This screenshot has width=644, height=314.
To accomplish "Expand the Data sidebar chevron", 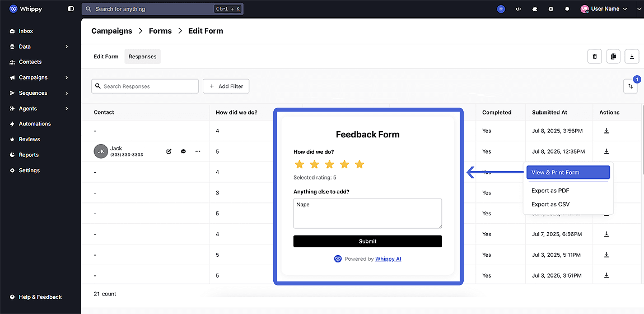I will [67, 47].
